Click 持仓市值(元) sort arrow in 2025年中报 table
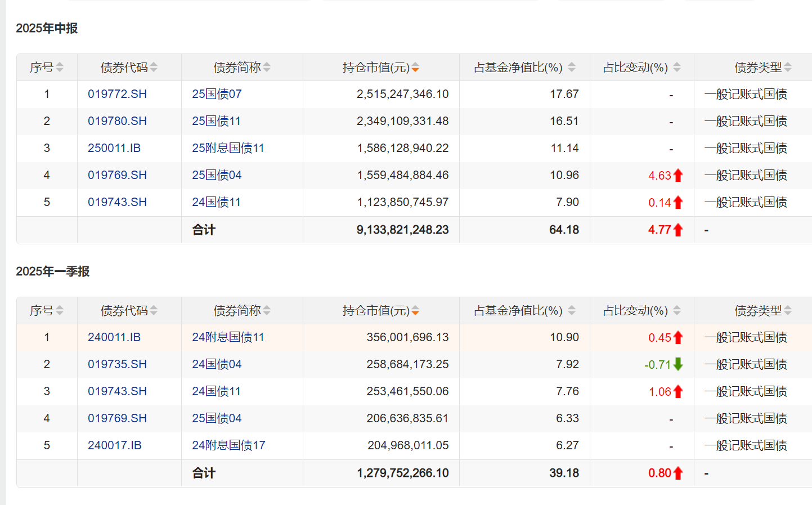 [415, 68]
